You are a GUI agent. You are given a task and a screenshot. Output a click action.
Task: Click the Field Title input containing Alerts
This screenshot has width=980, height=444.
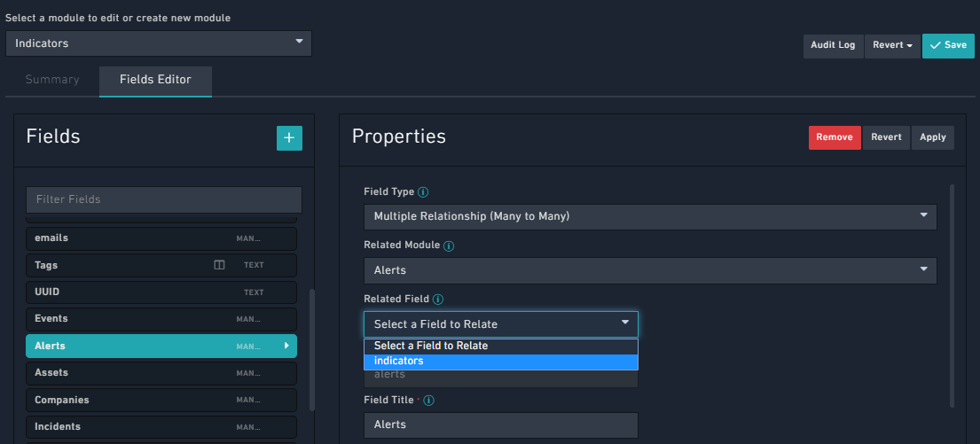(500, 425)
